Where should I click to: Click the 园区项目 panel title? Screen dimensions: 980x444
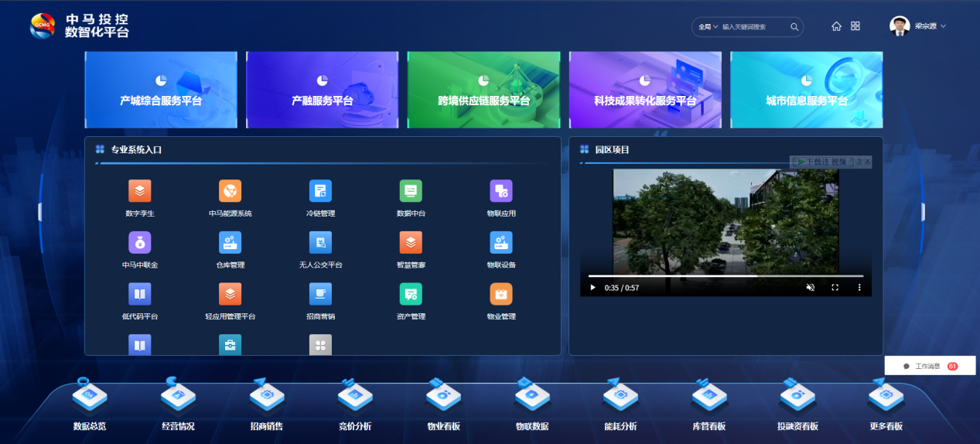pyautogui.click(x=612, y=150)
